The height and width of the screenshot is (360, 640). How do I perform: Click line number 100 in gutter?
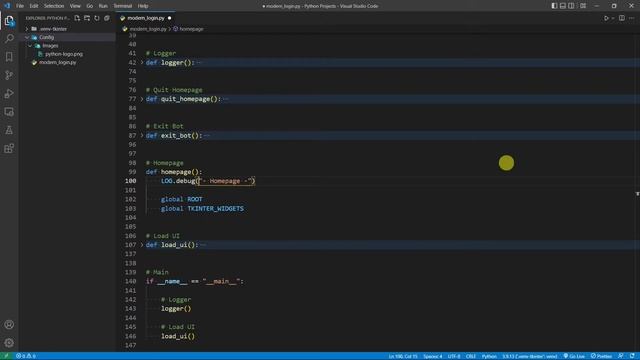point(131,181)
